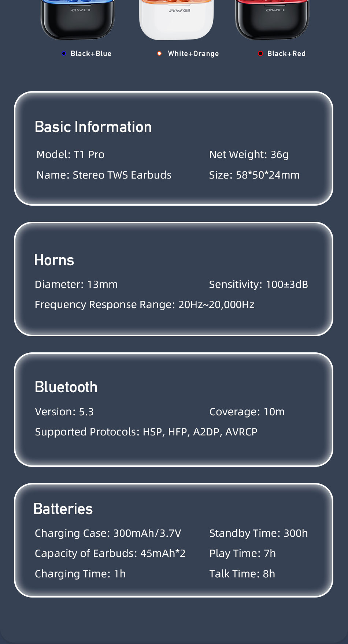Select the red color dot
348x644 pixels.
point(260,53)
